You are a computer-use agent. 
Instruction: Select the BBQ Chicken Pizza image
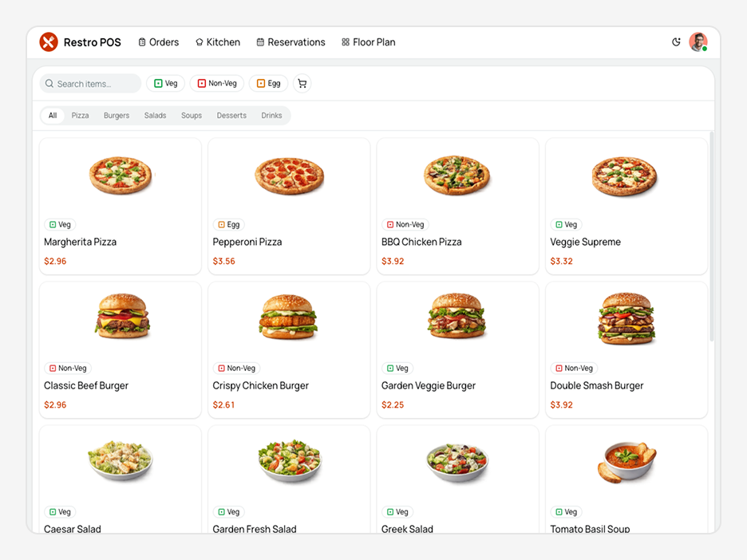point(457,175)
